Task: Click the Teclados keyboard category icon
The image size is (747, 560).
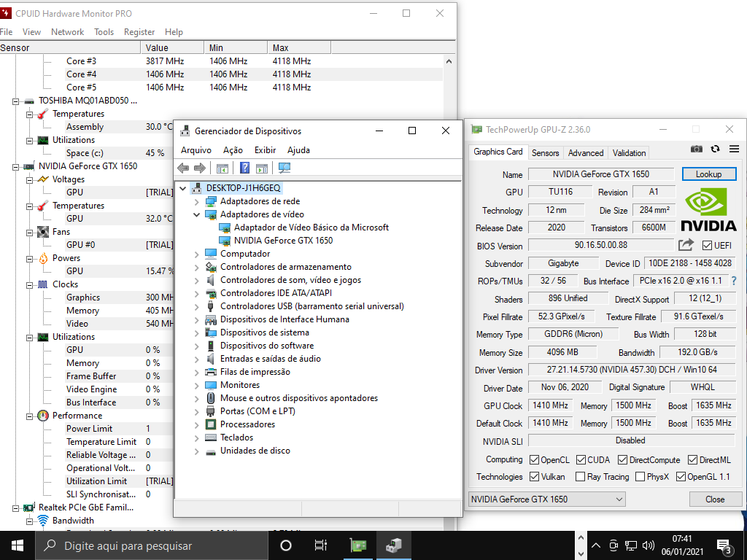Action: click(x=211, y=437)
